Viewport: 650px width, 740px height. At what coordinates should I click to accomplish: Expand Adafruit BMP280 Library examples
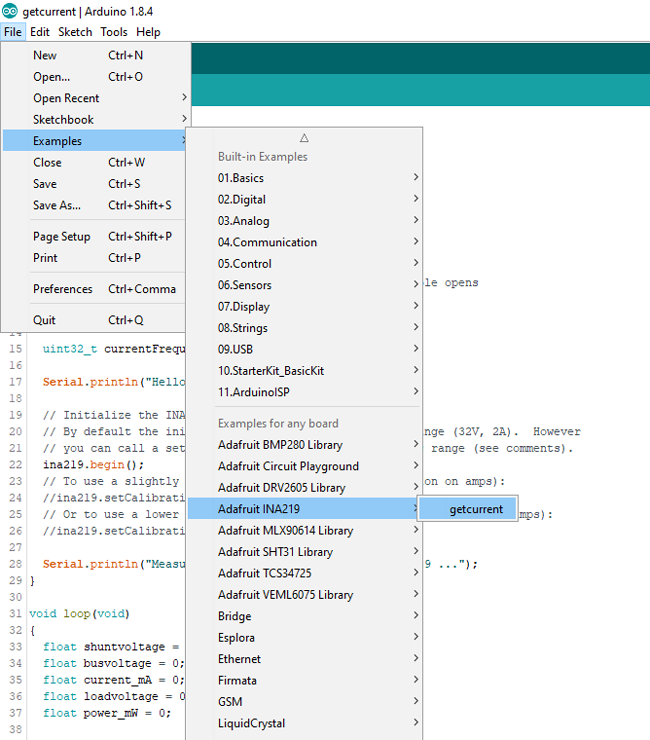[304, 445]
